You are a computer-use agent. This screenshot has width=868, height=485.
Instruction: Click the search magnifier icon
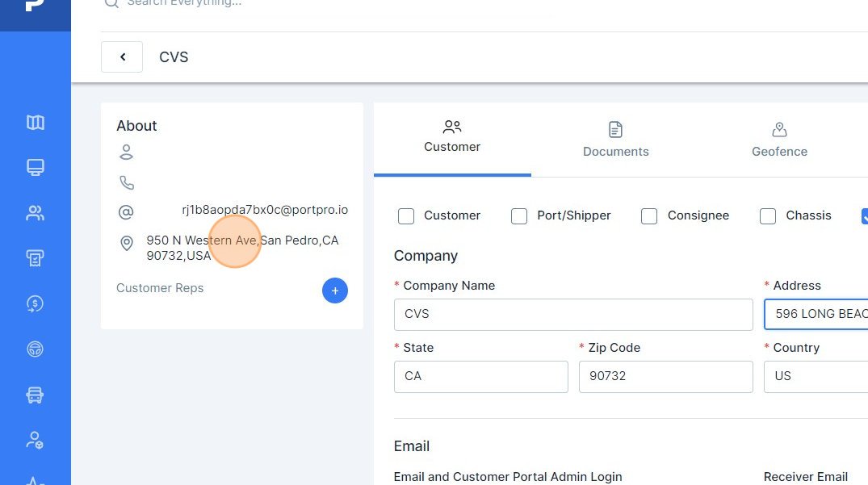coord(111,4)
